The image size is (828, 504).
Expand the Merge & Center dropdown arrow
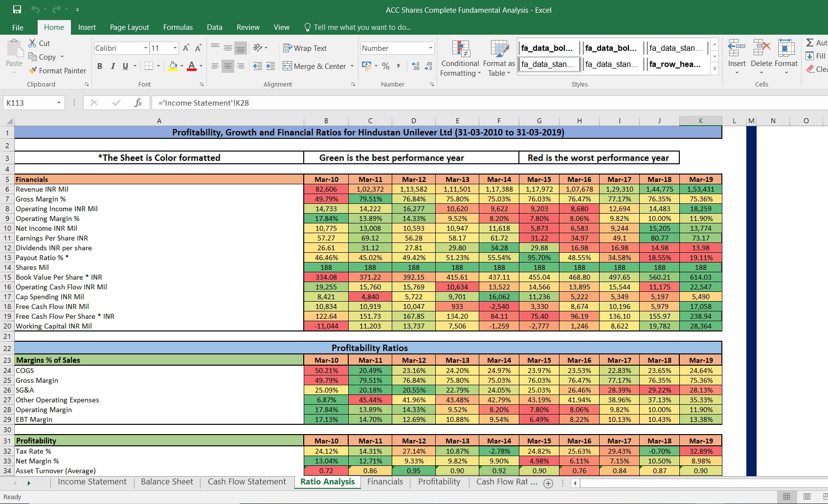coord(352,66)
